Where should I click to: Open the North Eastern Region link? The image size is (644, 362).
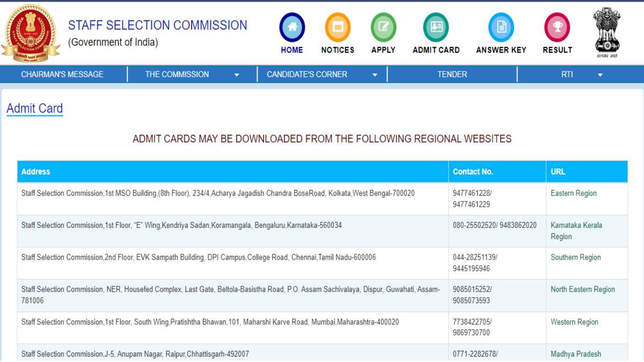tap(582, 289)
